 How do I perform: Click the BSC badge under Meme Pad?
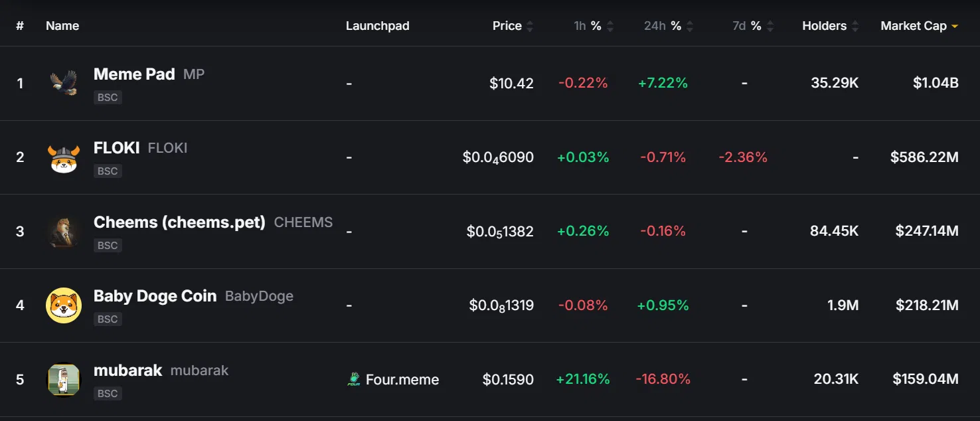click(x=108, y=98)
